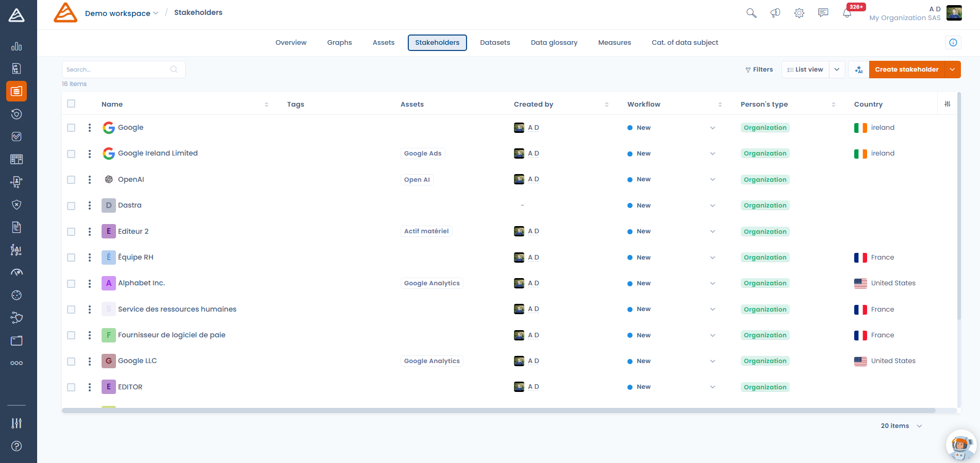
Task: Open three-dot menu for OpenAI row
Action: (x=90, y=180)
